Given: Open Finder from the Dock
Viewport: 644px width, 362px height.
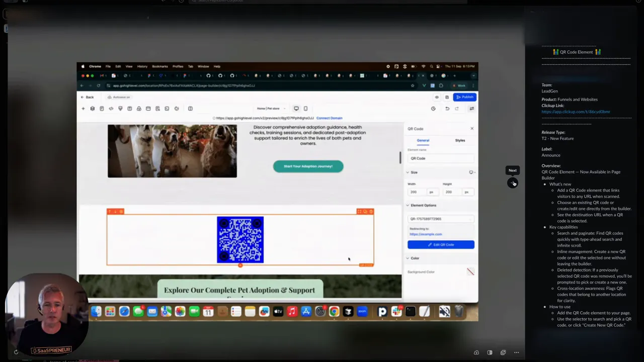Looking at the screenshot, I should 96,312.
